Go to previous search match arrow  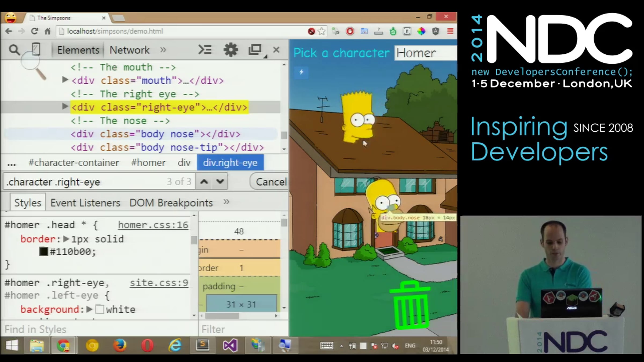pos(204,182)
